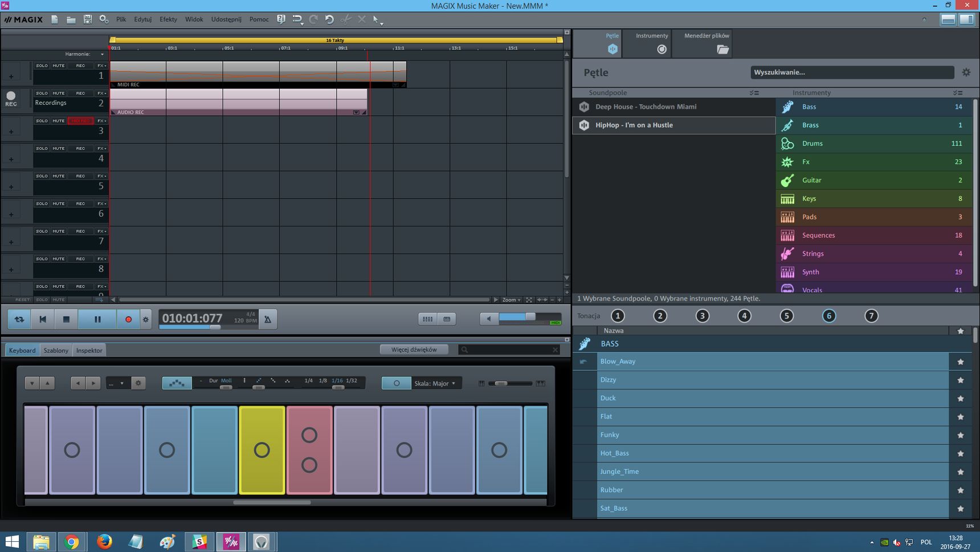Open Firefox from the taskbar

pos(104,541)
